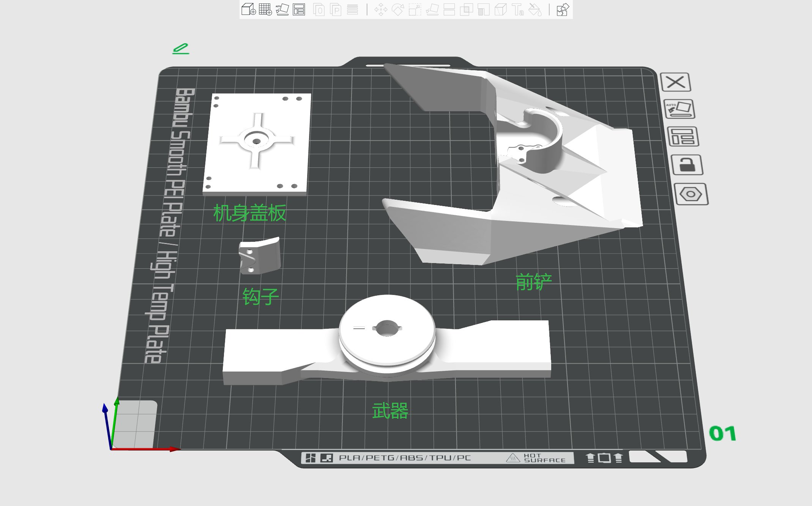Select the Move tool in toolbar
The height and width of the screenshot is (506, 812).
(381, 9)
